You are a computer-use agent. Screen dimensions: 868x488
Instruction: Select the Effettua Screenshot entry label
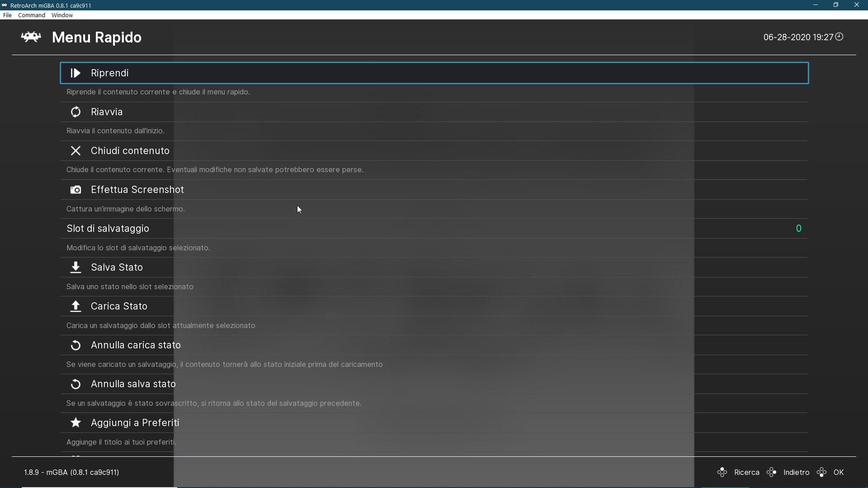[x=137, y=190]
